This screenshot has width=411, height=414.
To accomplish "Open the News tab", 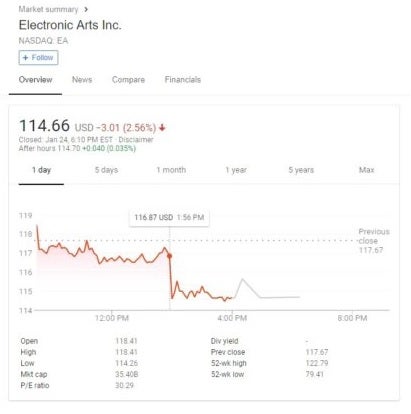I will pyautogui.click(x=82, y=80).
